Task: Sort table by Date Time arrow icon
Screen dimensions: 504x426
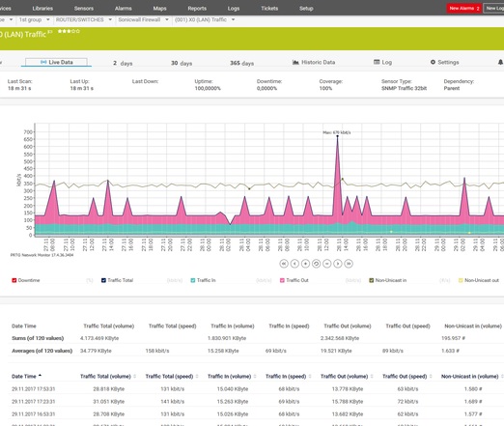Action: coord(40,376)
